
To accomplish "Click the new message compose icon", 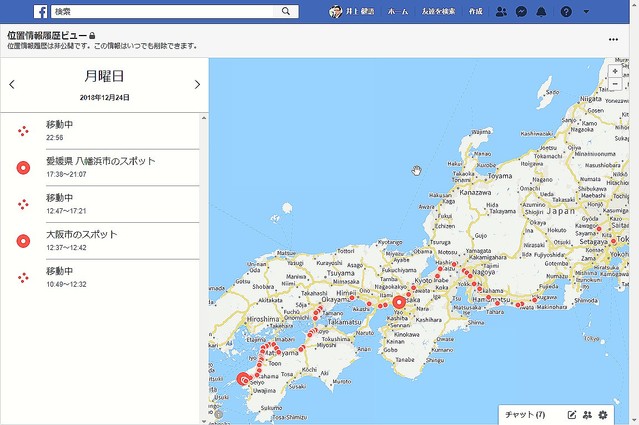I will [x=572, y=415].
